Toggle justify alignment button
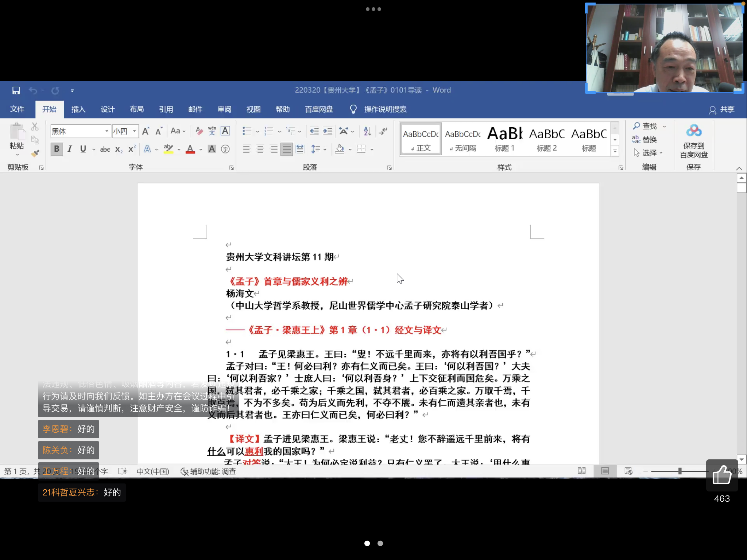 click(287, 149)
